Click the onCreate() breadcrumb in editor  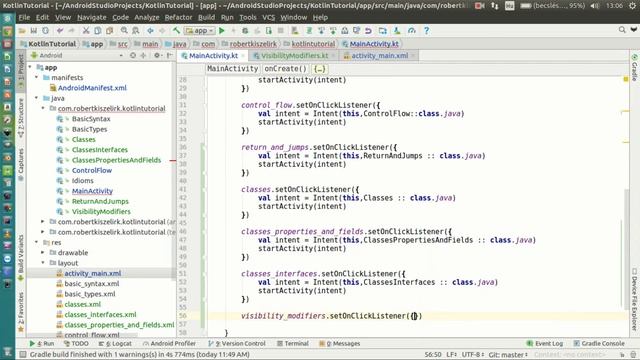285,69
